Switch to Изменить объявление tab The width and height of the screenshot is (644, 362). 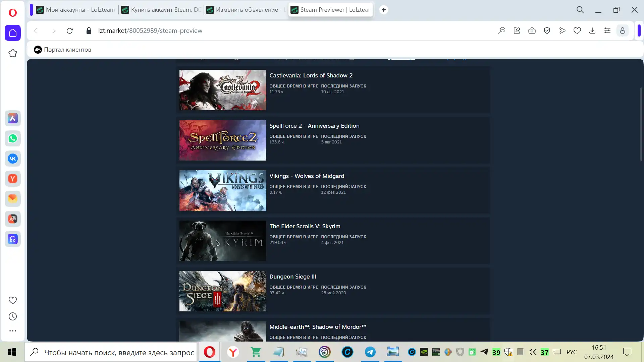(x=246, y=10)
